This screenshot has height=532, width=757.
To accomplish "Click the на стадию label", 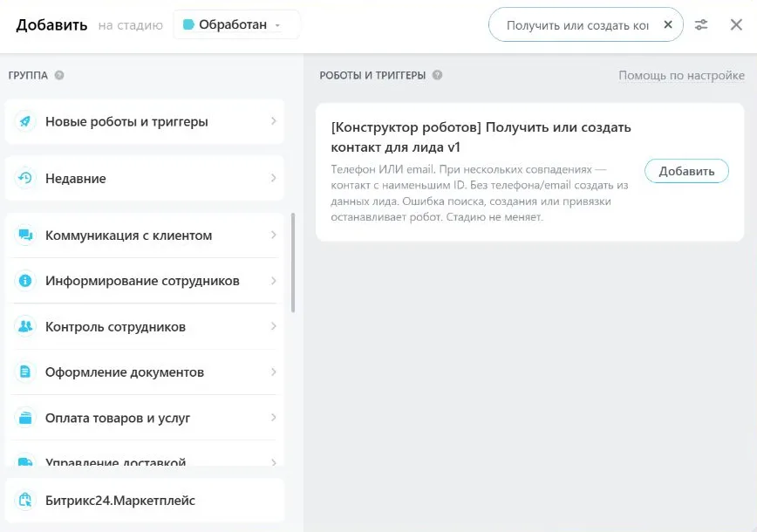I will 130,25.
